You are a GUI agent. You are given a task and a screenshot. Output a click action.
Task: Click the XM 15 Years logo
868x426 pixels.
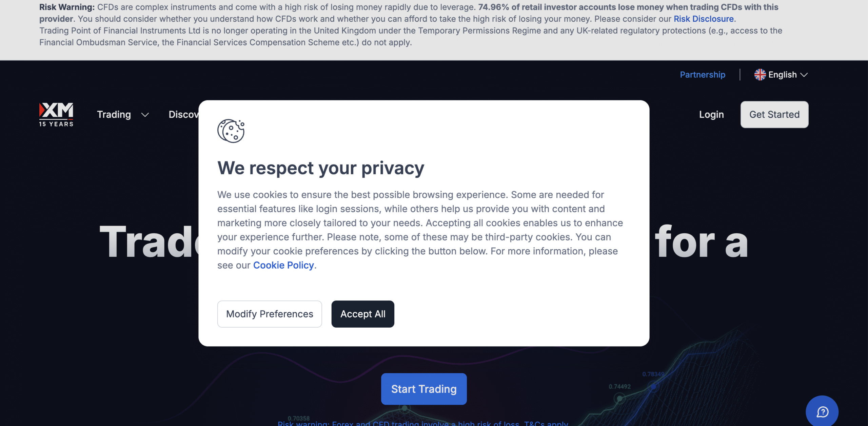pyautogui.click(x=56, y=115)
